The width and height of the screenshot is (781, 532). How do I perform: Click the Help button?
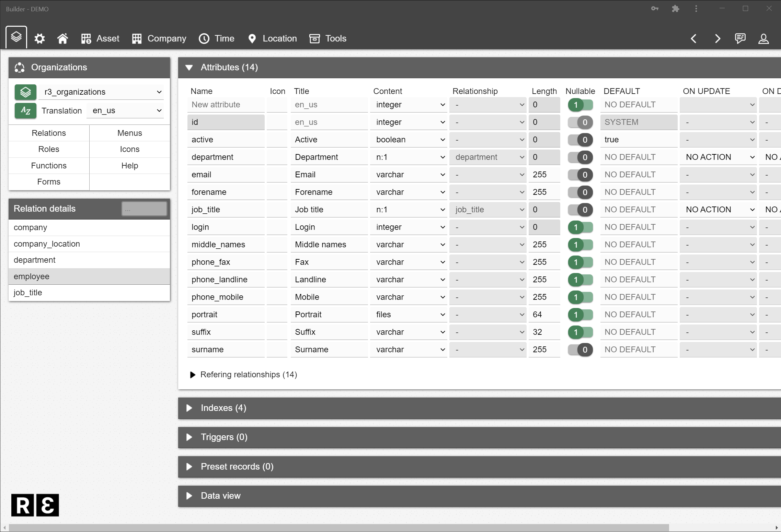point(129,165)
